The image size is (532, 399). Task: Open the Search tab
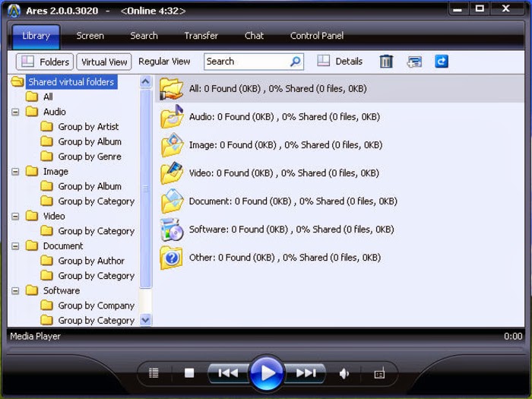coord(144,36)
